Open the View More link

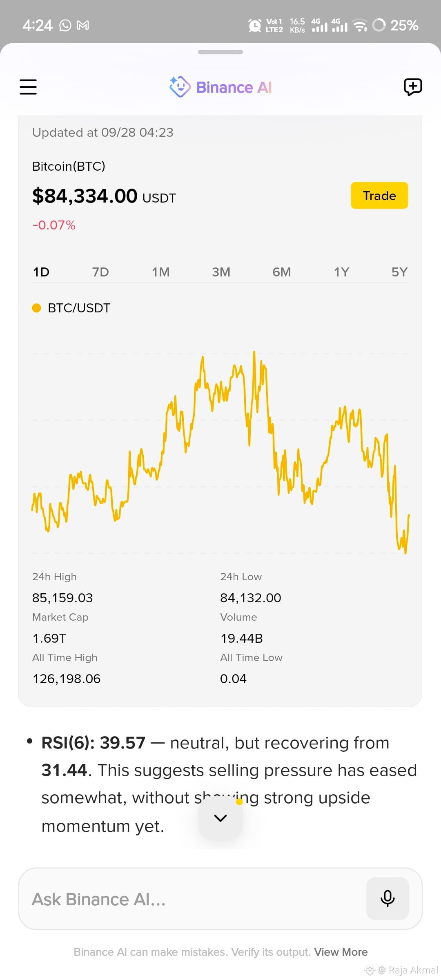pyautogui.click(x=341, y=952)
